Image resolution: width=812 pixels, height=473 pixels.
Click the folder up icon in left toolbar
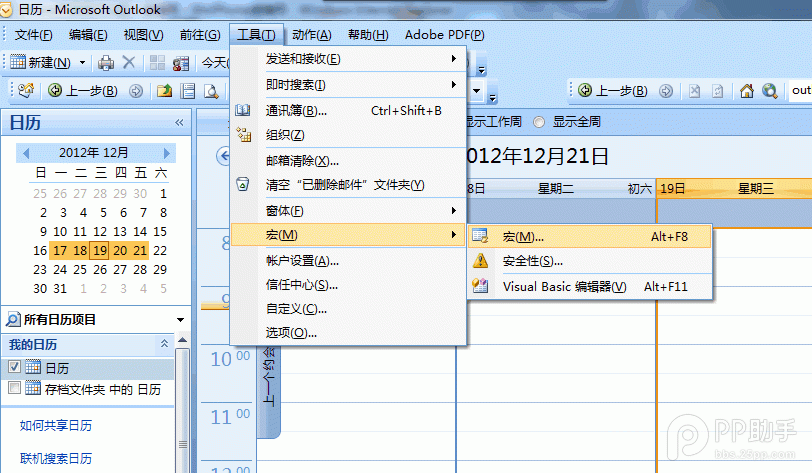pos(164,91)
